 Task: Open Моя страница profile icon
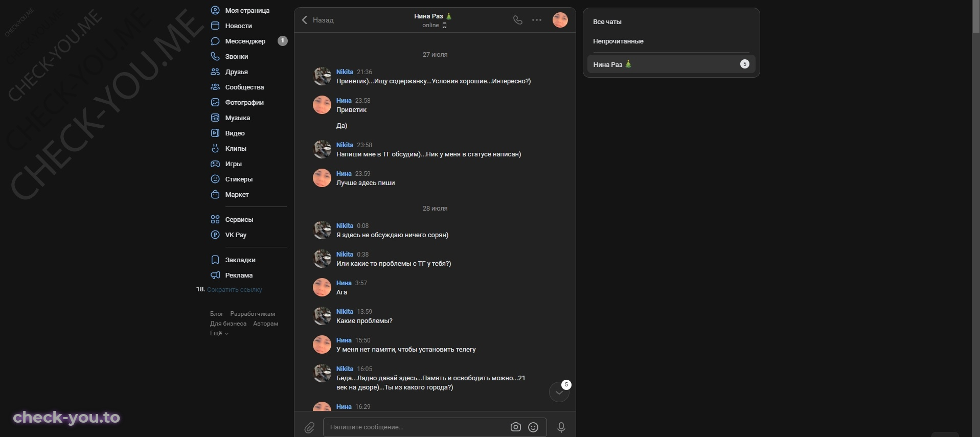(215, 10)
